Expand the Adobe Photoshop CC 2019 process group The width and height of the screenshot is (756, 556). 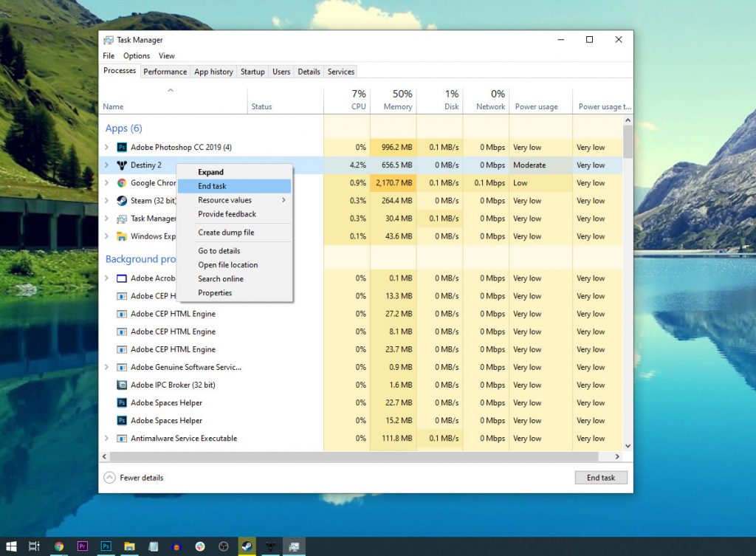(x=106, y=147)
